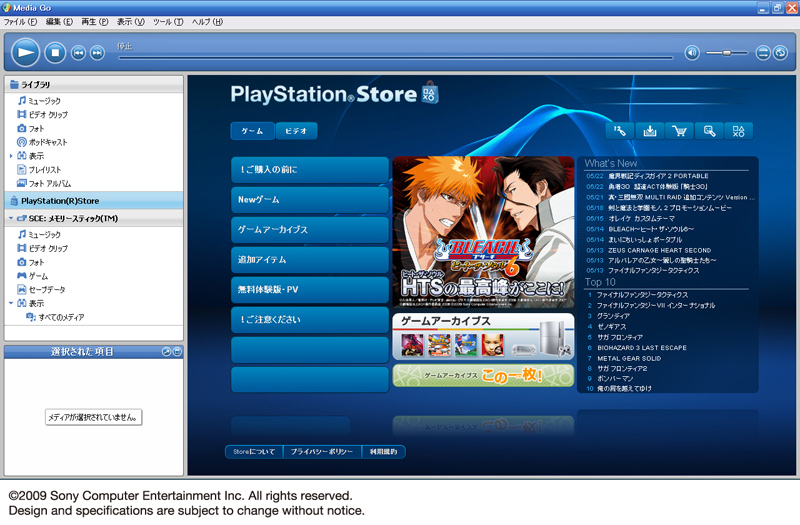Open the 編集 menu
Screen dimensions: 800x525
pyautogui.click(x=59, y=22)
